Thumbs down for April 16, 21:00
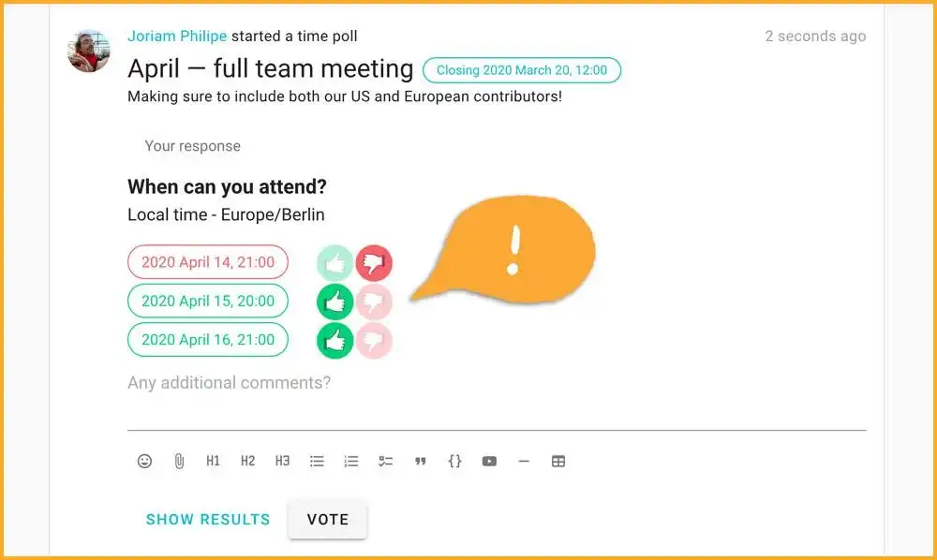Screen dimensions: 937x560 coord(374,340)
